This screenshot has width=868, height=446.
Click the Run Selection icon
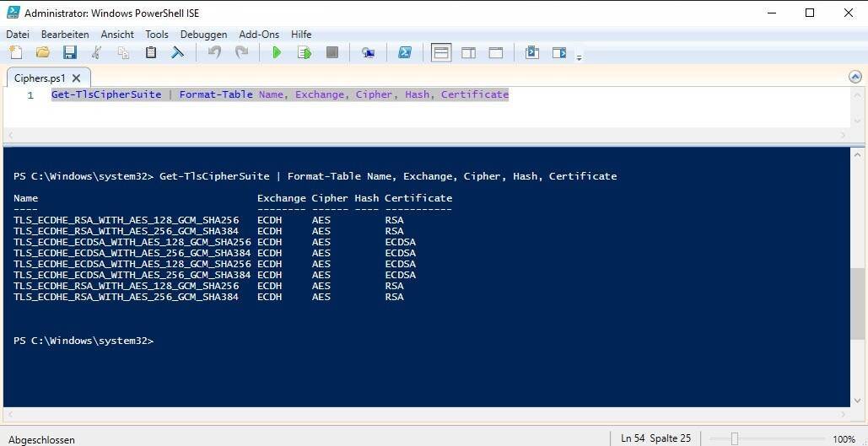[x=304, y=52]
